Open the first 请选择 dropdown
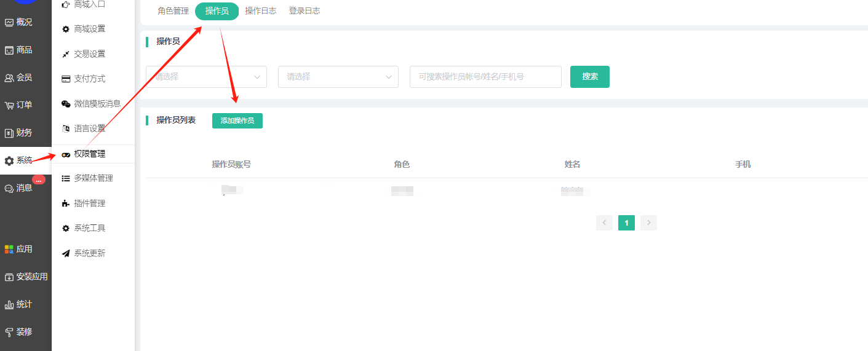Viewport: 868px width, 351px height. pyautogui.click(x=206, y=77)
